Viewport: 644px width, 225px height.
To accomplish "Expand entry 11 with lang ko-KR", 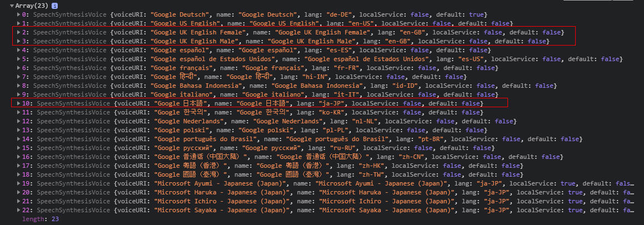I will pyautogui.click(x=19, y=112).
